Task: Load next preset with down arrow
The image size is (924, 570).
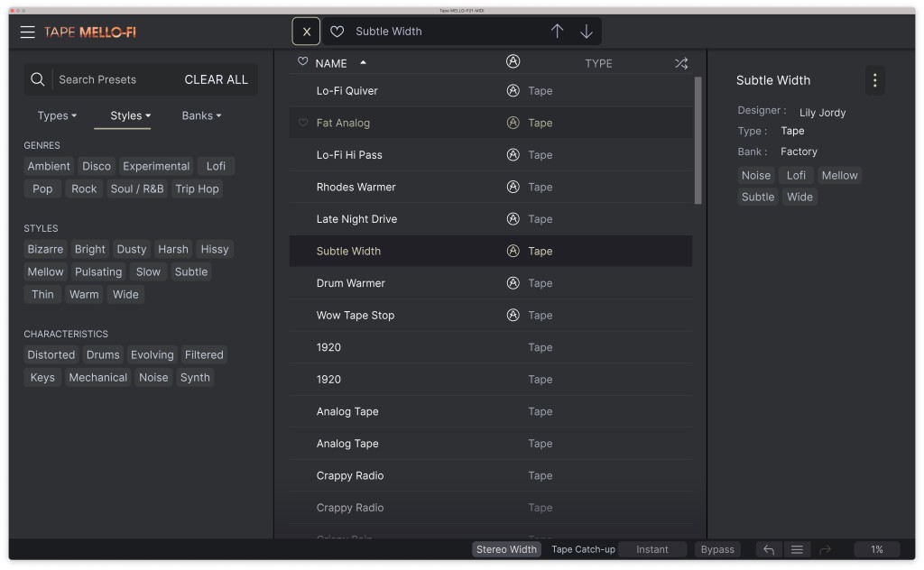Action: pos(587,32)
